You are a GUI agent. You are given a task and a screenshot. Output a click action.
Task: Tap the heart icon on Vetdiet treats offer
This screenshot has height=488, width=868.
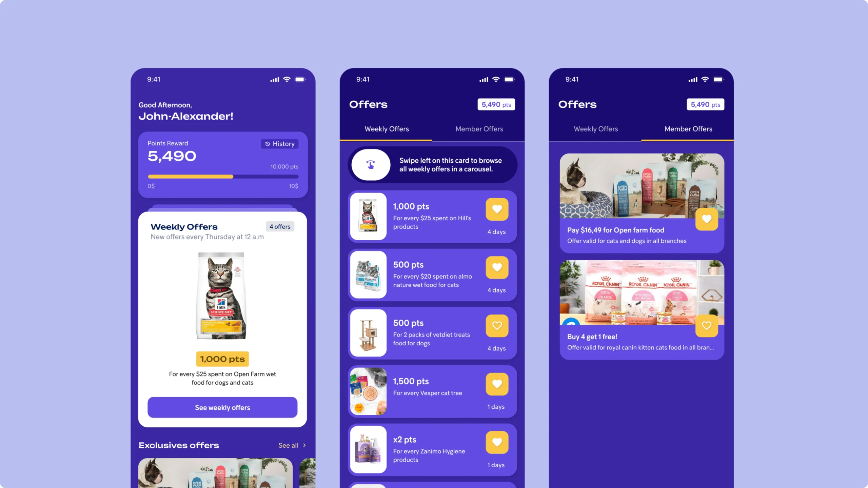coord(497,326)
